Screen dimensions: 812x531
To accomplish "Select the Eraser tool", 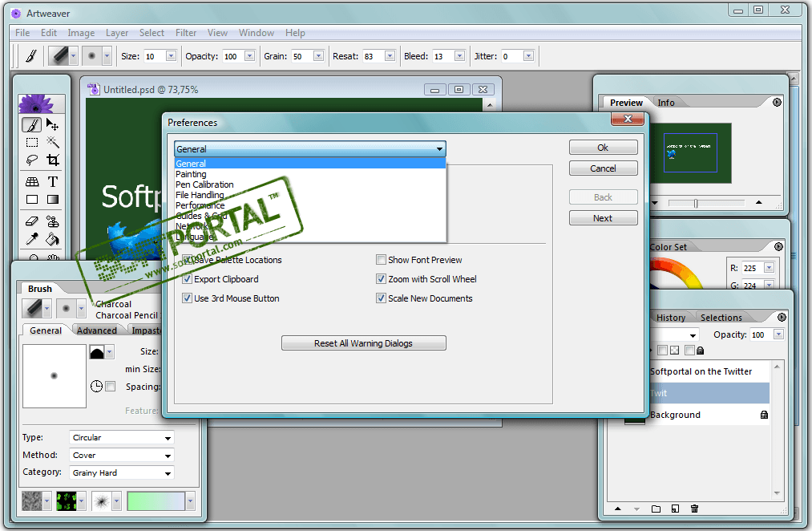I will [31, 221].
